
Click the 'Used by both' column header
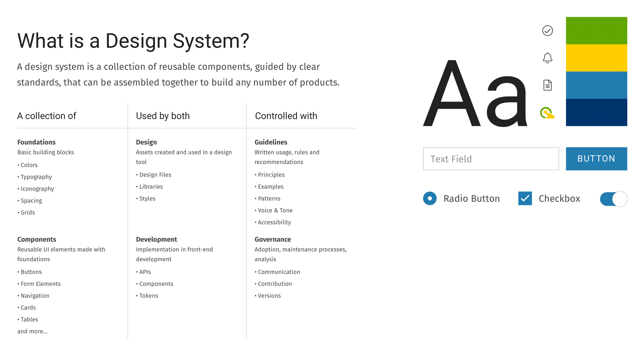163,116
